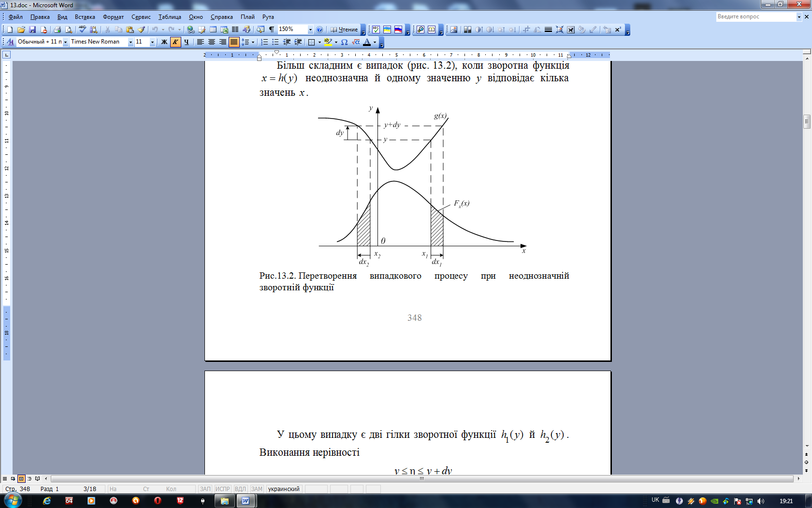Viewport: 812px width, 508px height.
Task: Open the Сервис menu
Action: (x=141, y=17)
